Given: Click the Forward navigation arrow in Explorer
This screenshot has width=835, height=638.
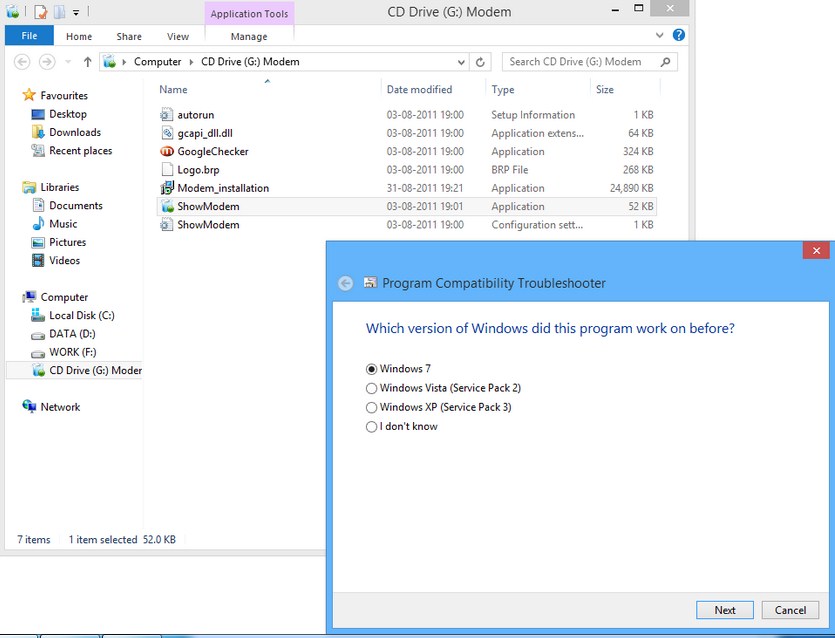Looking at the screenshot, I should click(x=47, y=62).
